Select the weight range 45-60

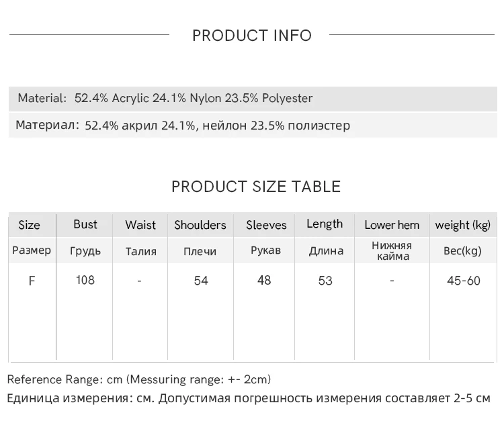coord(464,281)
